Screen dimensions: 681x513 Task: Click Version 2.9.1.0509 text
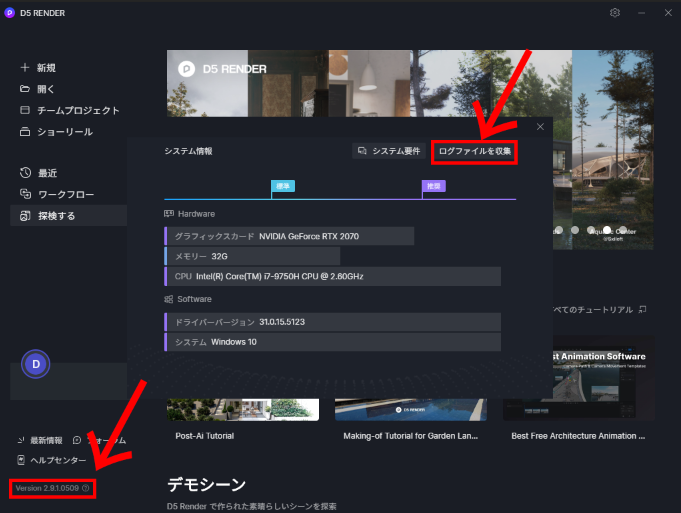47,488
